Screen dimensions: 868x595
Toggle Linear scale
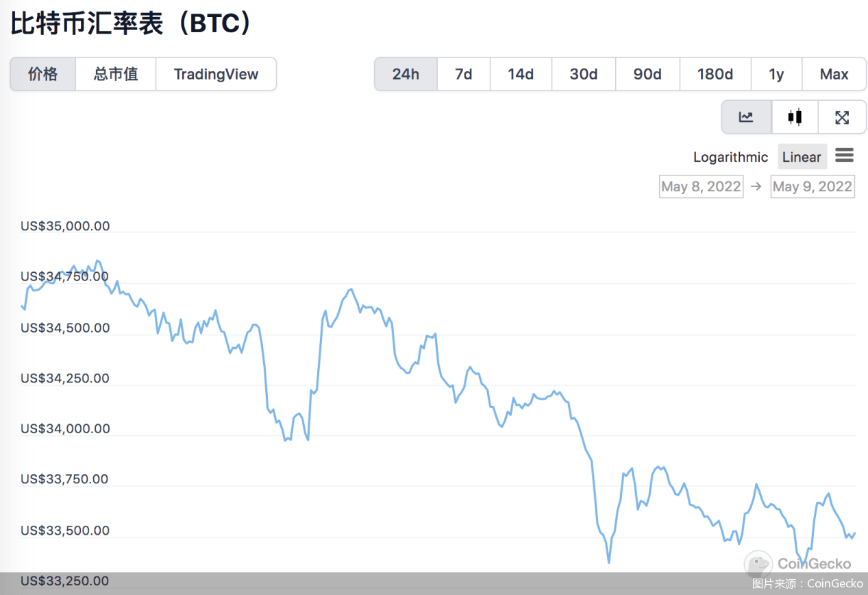click(x=801, y=157)
